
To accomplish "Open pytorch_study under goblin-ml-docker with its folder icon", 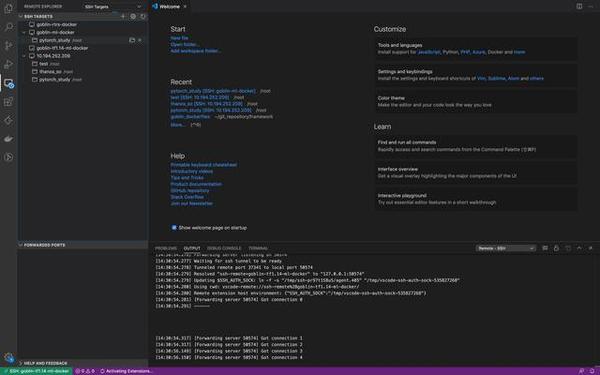I will pyautogui.click(x=132, y=40).
